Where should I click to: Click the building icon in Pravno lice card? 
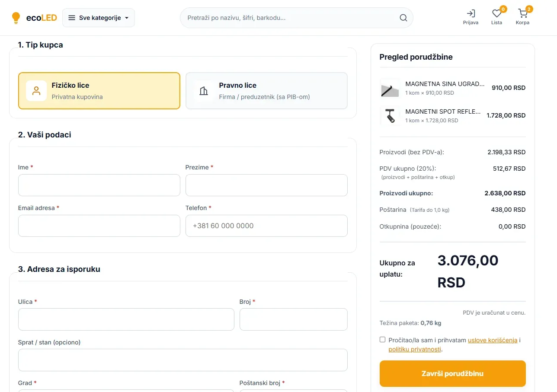pos(204,91)
